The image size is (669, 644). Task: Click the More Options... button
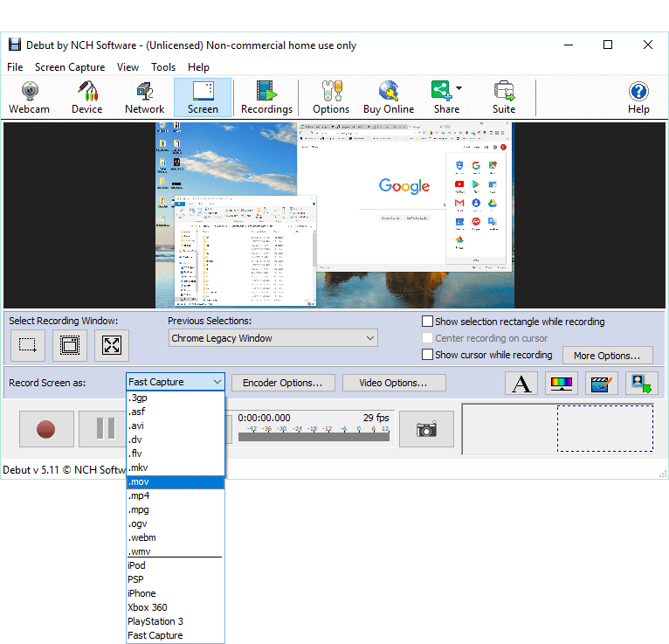click(x=608, y=355)
